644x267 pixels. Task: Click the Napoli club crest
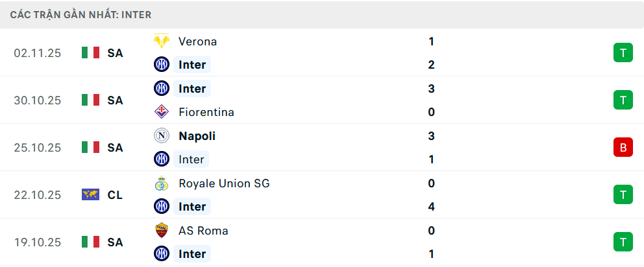(x=161, y=136)
